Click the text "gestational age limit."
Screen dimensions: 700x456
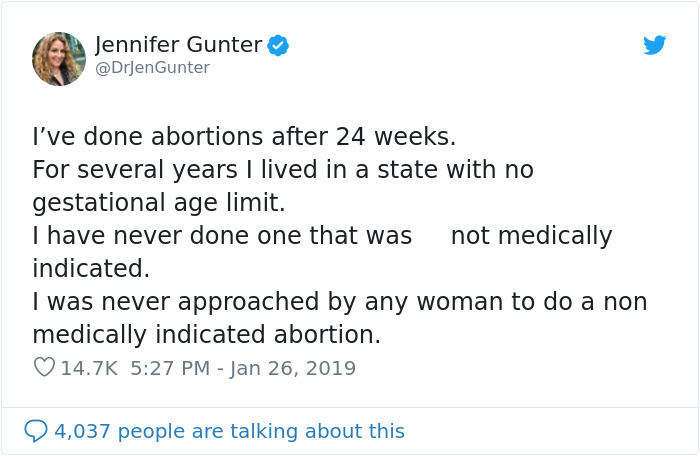tap(159, 203)
